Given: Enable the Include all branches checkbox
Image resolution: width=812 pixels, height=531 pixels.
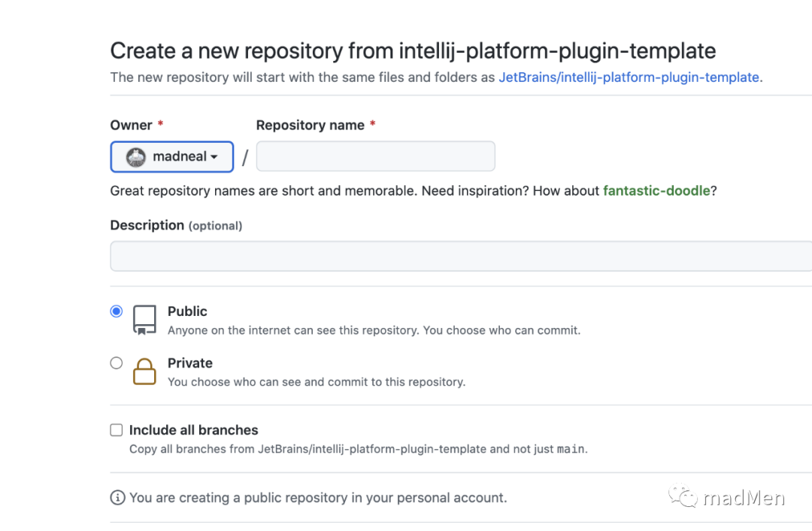Looking at the screenshot, I should (117, 430).
